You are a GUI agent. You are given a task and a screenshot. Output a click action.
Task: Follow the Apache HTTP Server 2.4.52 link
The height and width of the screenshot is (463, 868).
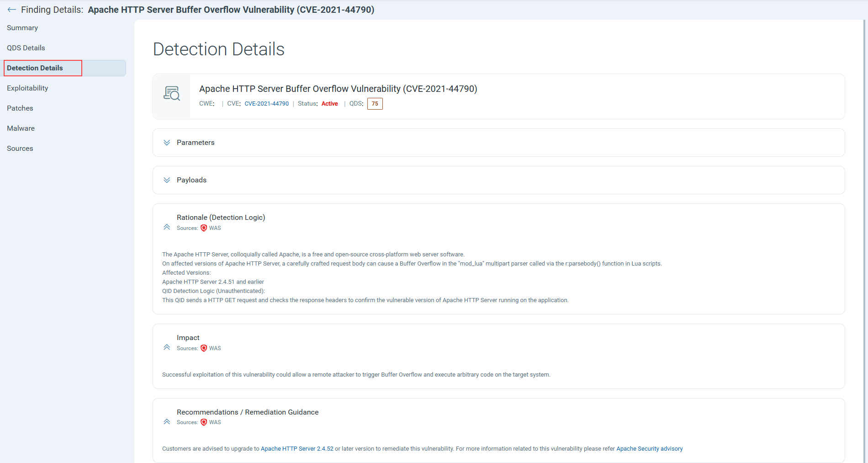click(297, 449)
